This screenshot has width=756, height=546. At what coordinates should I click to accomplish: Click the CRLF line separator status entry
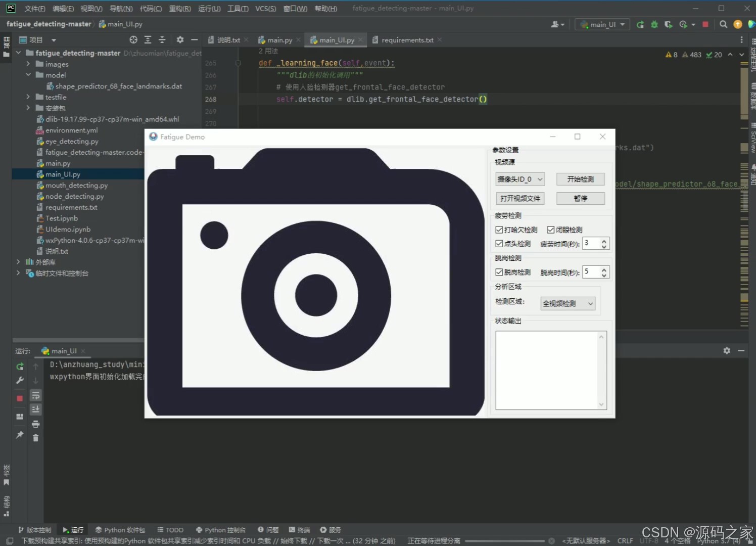pyautogui.click(x=625, y=540)
